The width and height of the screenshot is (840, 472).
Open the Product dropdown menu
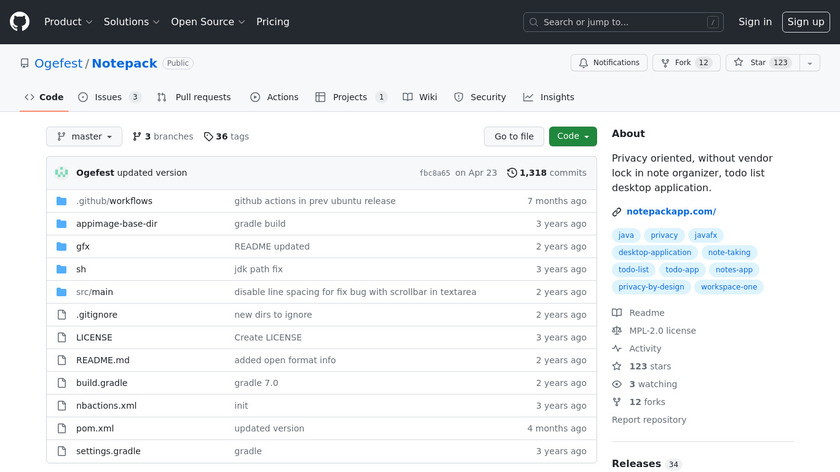(x=68, y=22)
